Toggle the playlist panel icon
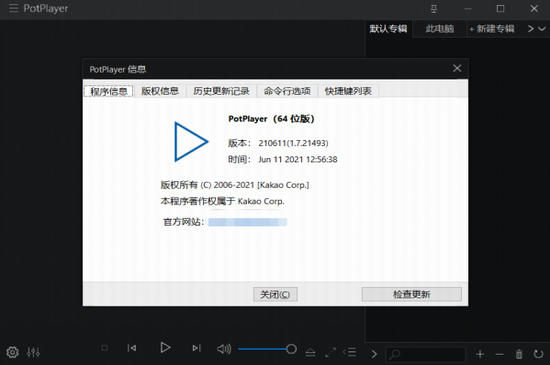The width and height of the screenshot is (550, 365). click(x=350, y=352)
